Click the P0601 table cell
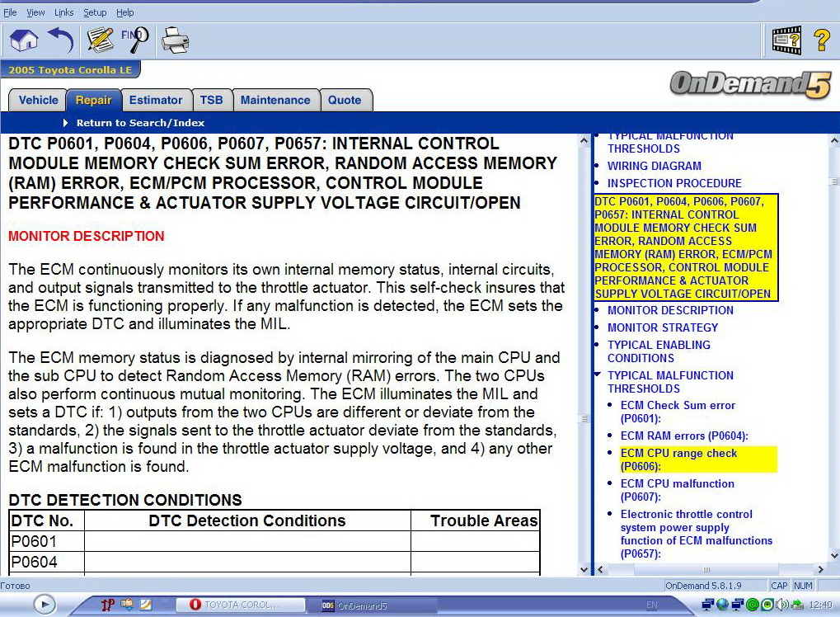840x617 pixels. click(47, 541)
